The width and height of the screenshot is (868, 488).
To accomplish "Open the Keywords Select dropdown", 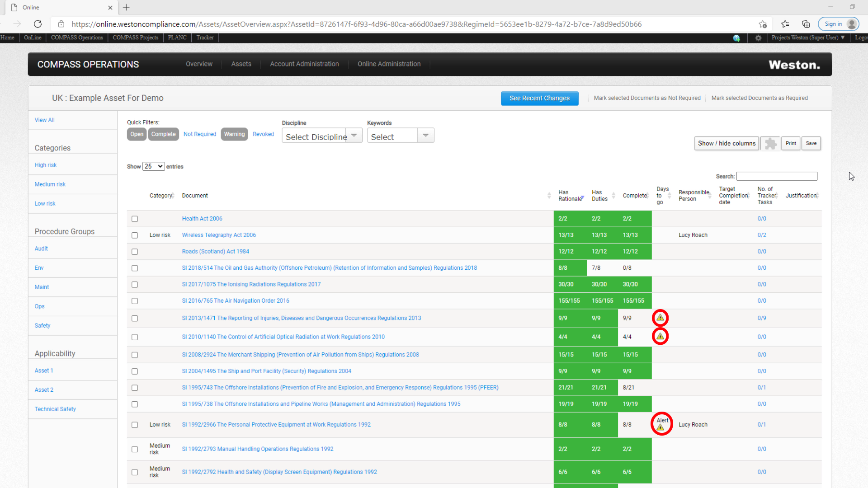I will point(401,136).
